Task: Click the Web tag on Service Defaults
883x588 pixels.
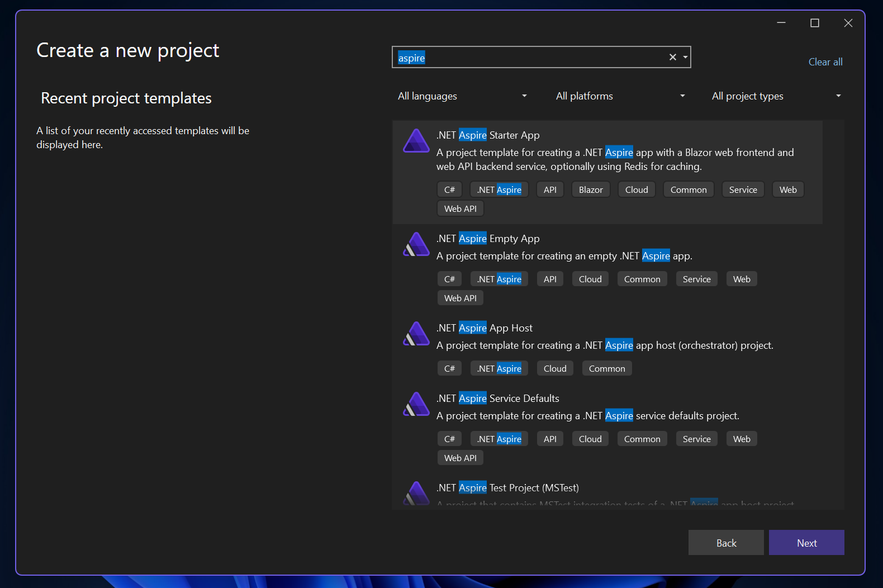Action: [742, 439]
